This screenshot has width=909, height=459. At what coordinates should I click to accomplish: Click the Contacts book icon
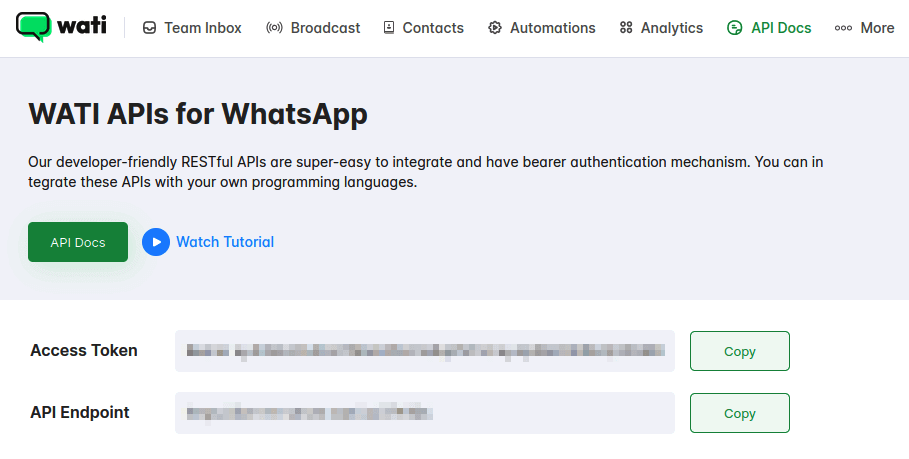[389, 28]
